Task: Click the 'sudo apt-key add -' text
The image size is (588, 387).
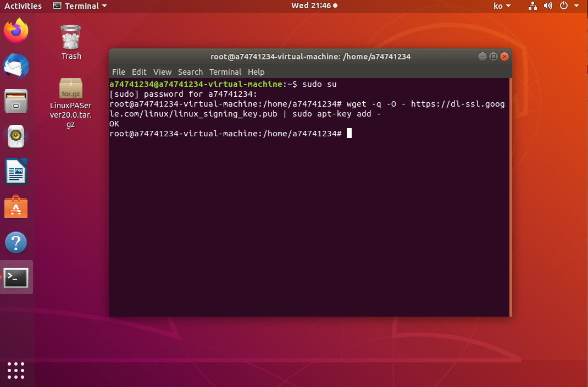Action: (336, 114)
